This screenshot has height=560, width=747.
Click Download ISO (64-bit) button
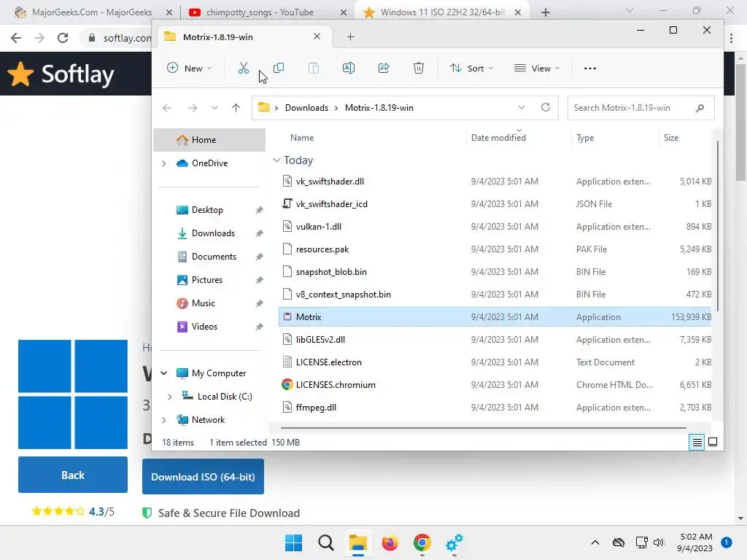[203, 477]
